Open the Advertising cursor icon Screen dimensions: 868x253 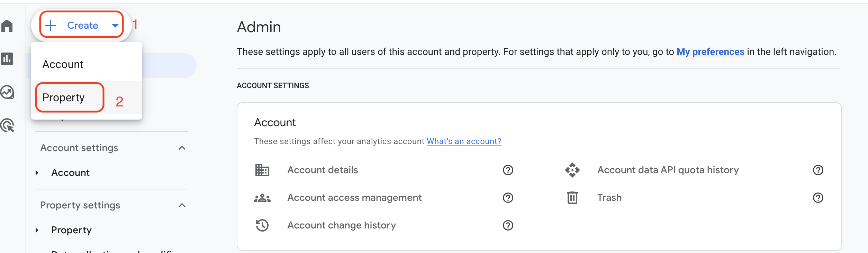coord(7,125)
